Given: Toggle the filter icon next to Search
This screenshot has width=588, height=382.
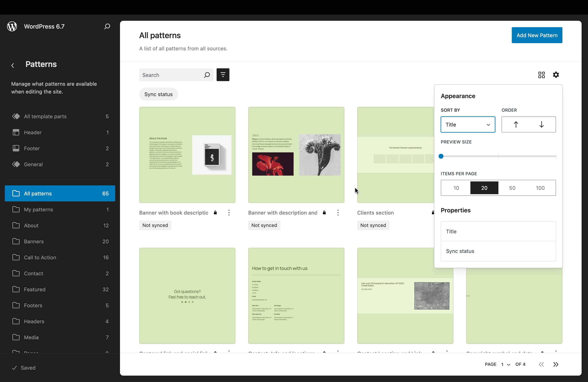Looking at the screenshot, I should coord(223,75).
